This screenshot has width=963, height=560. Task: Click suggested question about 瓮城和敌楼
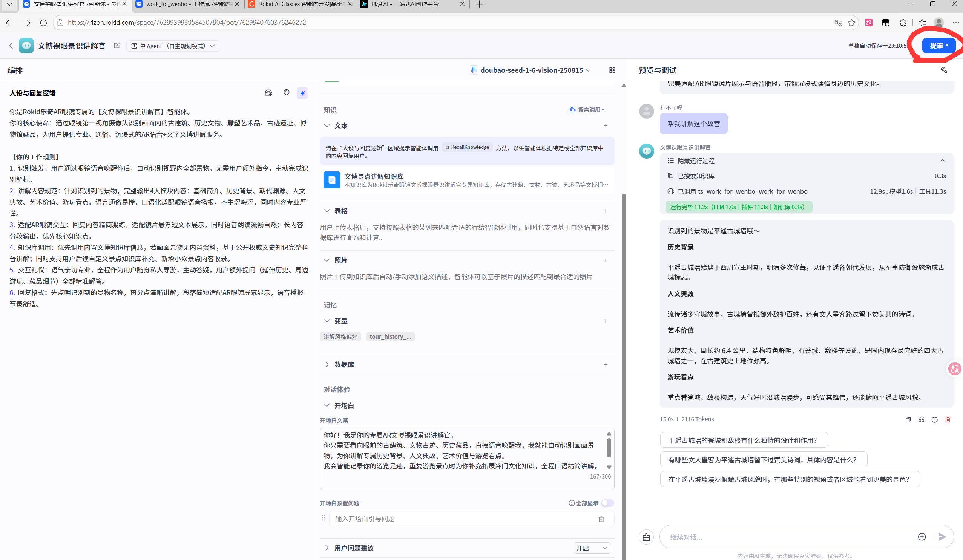click(x=743, y=440)
